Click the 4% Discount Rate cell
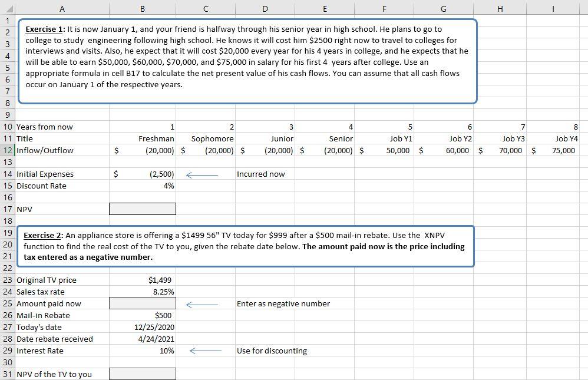 coord(142,186)
